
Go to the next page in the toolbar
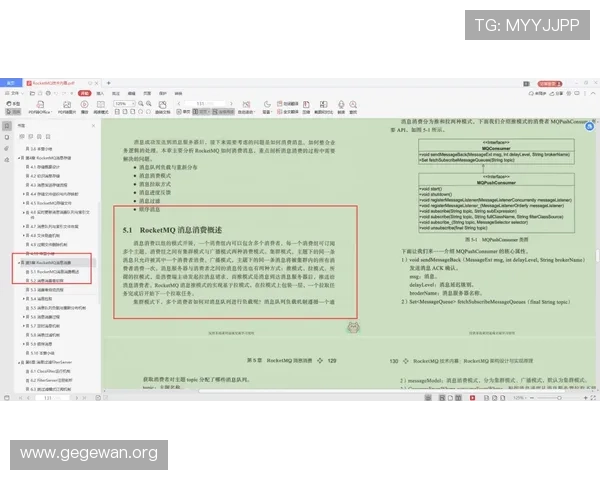231,104
